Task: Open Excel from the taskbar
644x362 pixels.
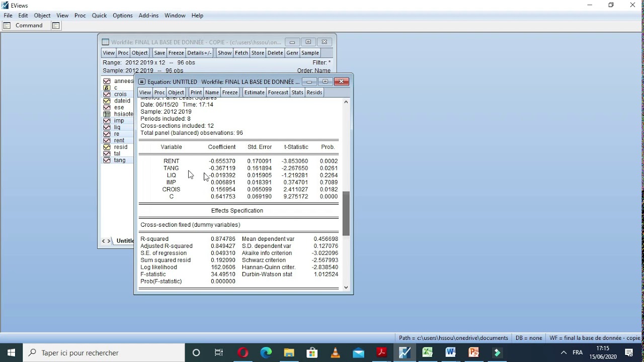Action: pyautogui.click(x=428, y=352)
